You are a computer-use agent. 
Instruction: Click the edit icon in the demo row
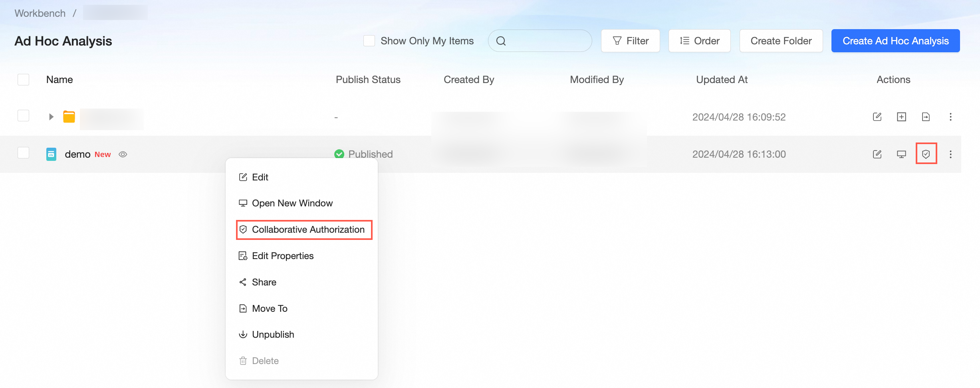tap(877, 154)
